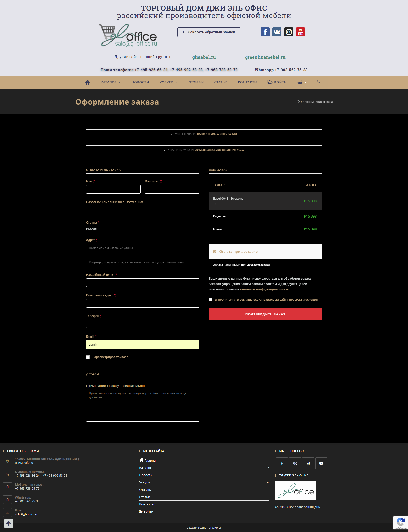Image resolution: width=408 pixels, height=532 pixels.
Task: Open Отзывы in the navigation bar
Action: (196, 82)
